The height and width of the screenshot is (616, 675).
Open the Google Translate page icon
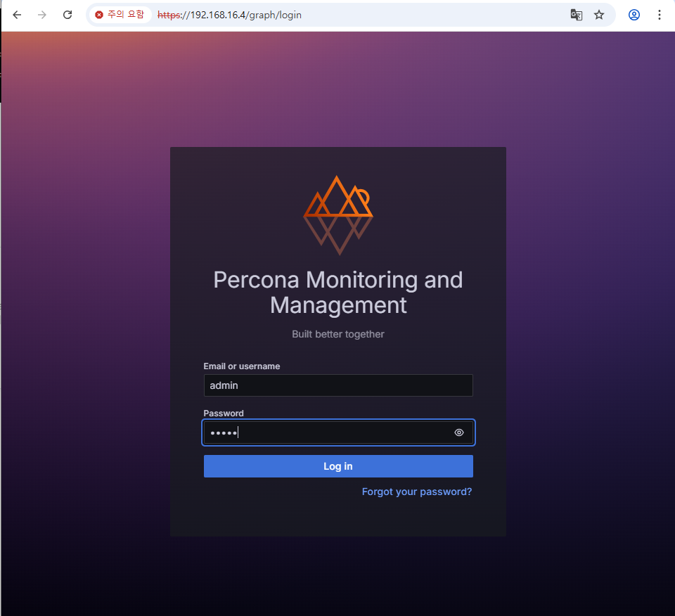coord(576,15)
